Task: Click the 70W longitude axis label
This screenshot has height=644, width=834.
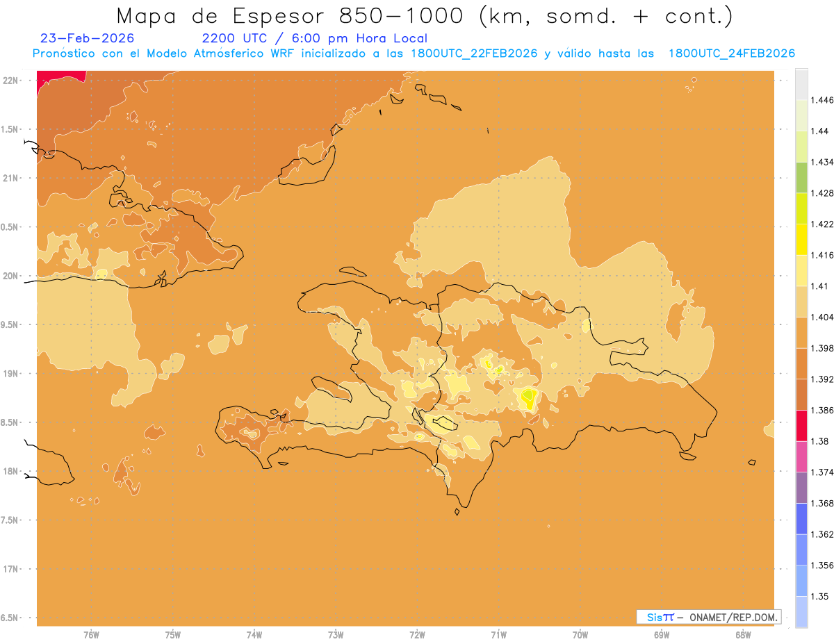Action: tap(580, 635)
